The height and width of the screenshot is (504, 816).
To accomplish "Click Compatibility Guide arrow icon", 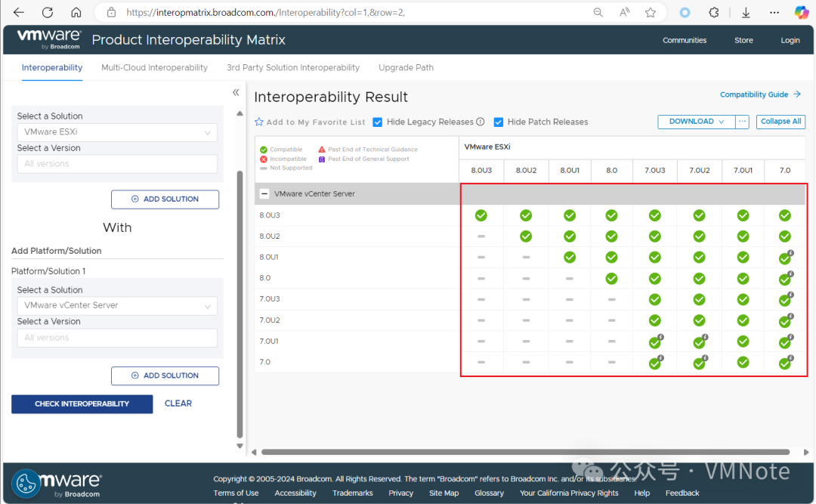I will click(797, 94).
